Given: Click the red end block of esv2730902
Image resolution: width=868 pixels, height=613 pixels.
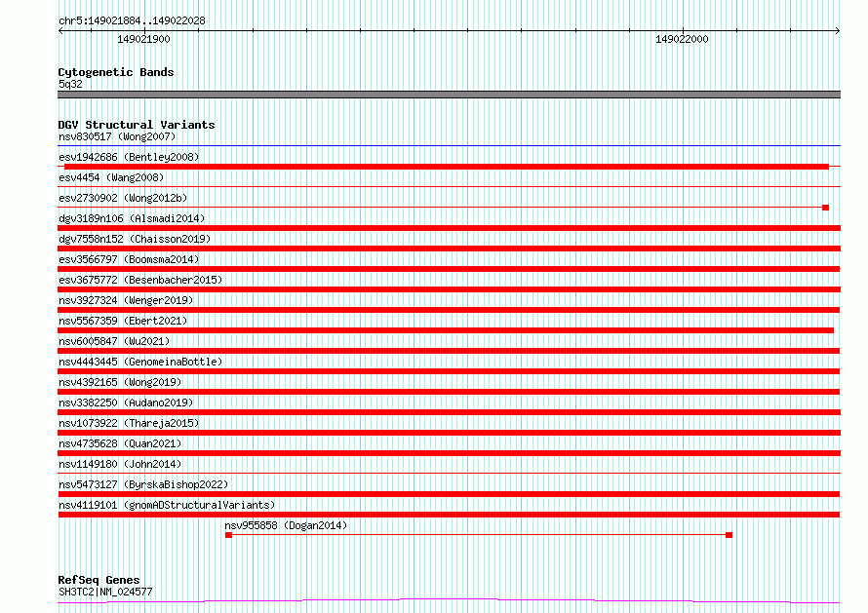Looking at the screenshot, I should [x=825, y=208].
